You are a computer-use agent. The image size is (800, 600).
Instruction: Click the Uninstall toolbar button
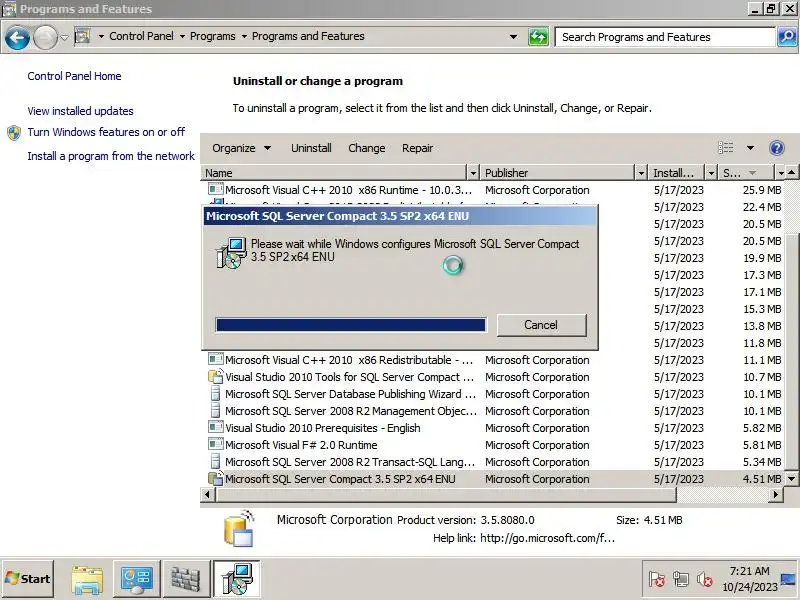pyautogui.click(x=311, y=148)
